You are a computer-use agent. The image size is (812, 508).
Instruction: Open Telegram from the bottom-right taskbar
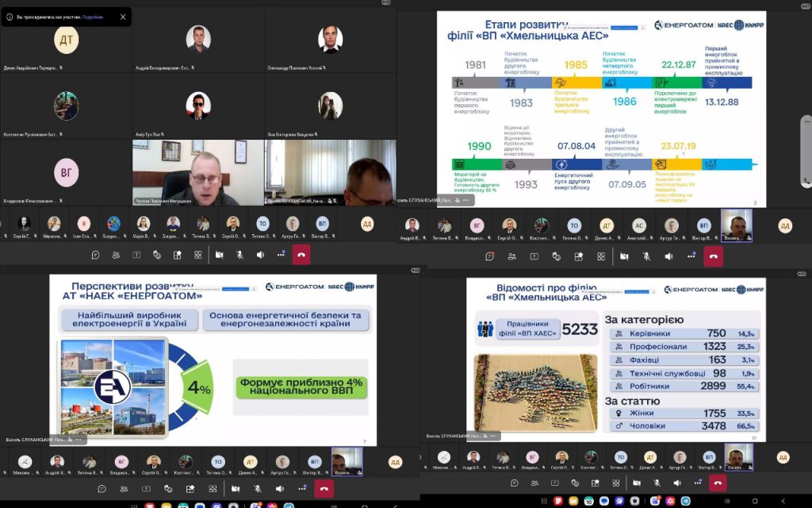(686, 502)
